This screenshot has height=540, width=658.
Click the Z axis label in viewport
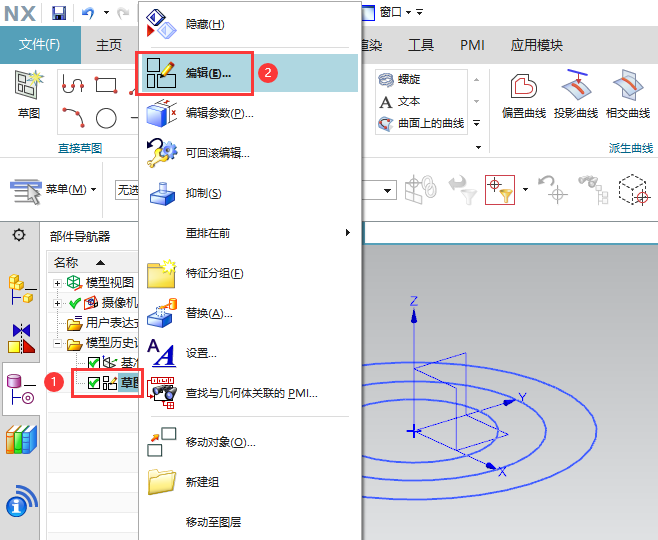[414, 301]
